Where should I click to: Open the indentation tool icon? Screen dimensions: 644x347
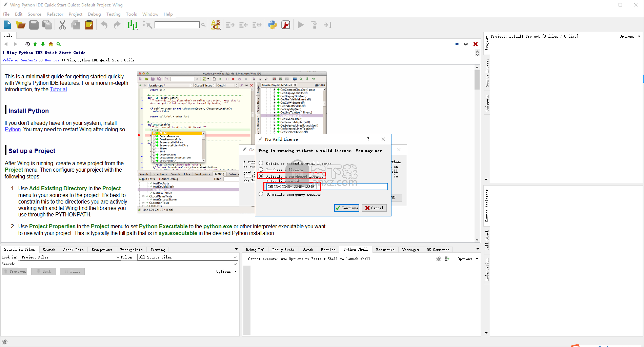click(x=132, y=25)
